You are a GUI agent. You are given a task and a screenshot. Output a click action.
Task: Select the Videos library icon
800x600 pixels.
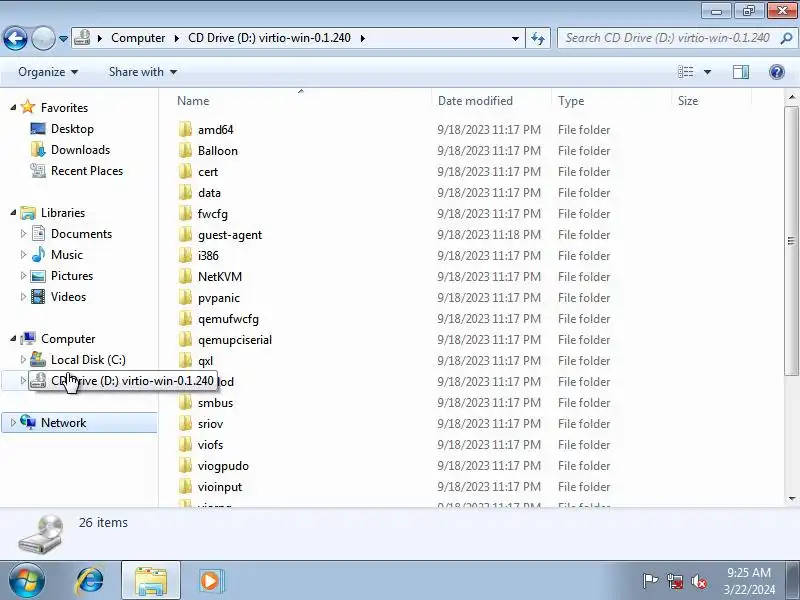[38, 296]
